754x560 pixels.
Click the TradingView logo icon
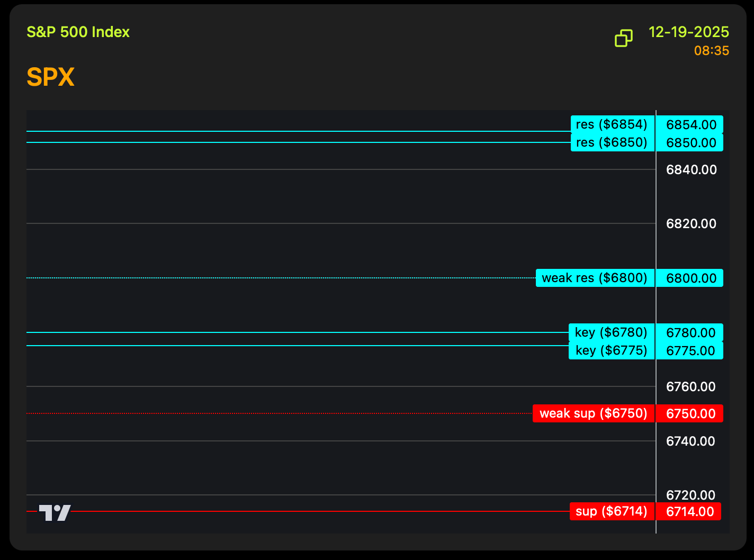coord(55,512)
